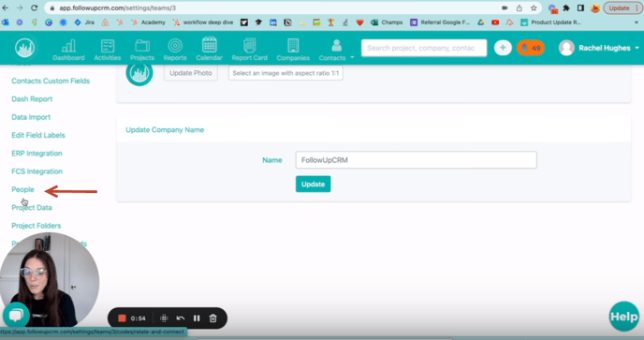Open Chrome side panel icon
Image resolution: width=644 pixels, height=340 pixels.
pos(580,7)
